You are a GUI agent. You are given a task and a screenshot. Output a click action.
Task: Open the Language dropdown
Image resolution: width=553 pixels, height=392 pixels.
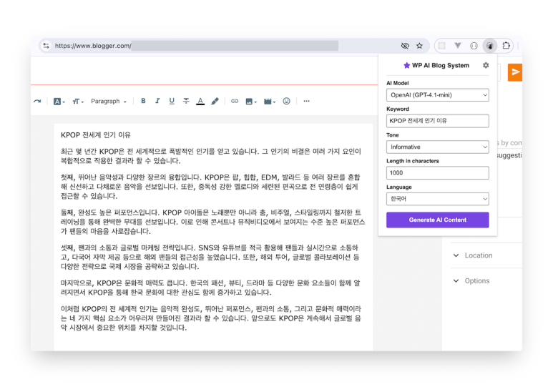pyautogui.click(x=437, y=199)
